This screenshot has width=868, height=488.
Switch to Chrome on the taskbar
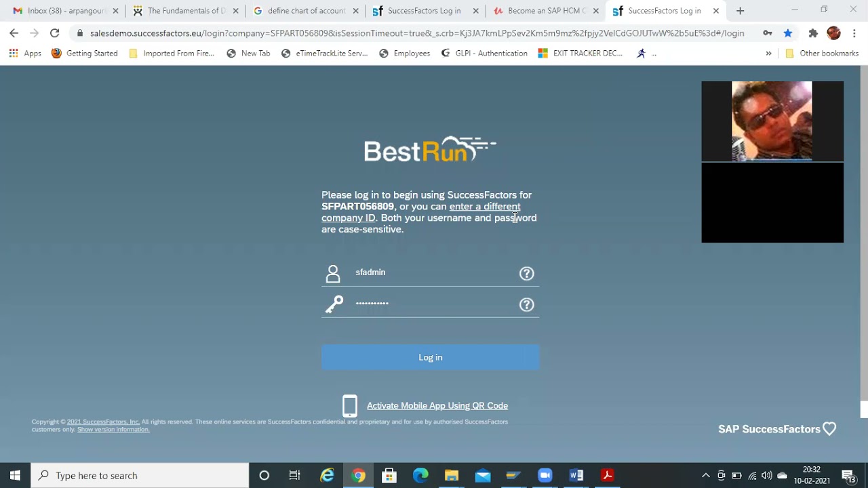358,475
